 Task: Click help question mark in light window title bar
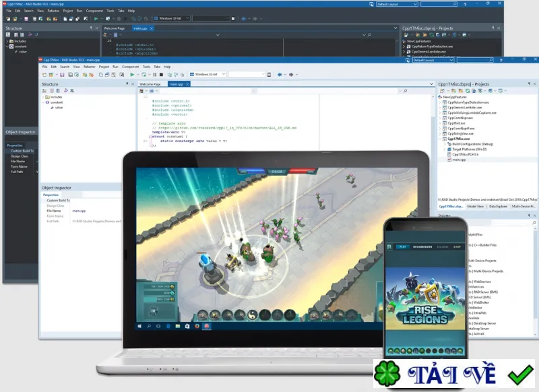501,60
